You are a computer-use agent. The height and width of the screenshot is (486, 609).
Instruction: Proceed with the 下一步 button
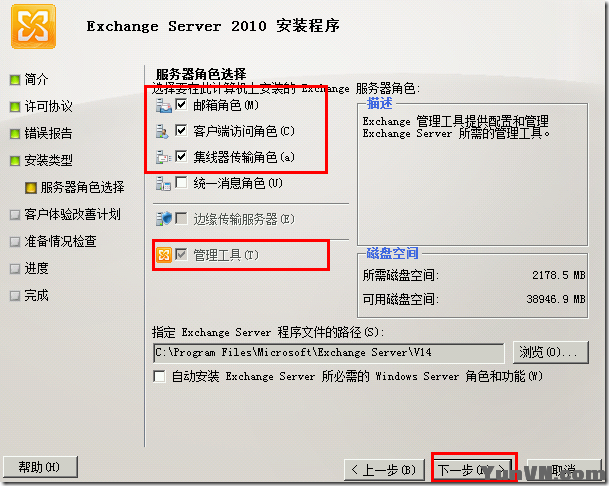pos(473,470)
